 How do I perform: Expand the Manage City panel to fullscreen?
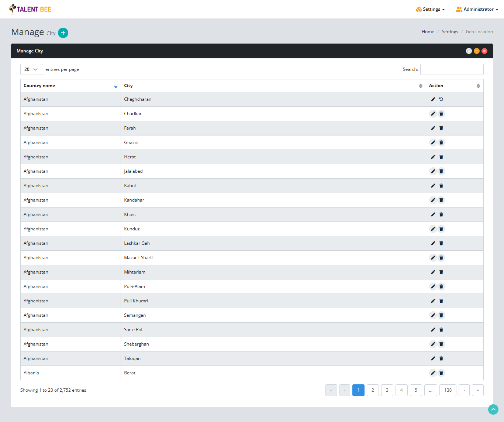pyautogui.click(x=469, y=51)
